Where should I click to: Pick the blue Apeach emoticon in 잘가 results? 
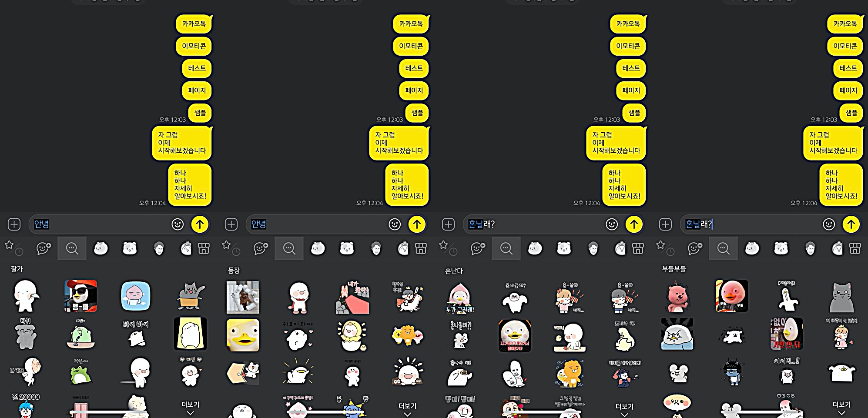[x=136, y=296]
